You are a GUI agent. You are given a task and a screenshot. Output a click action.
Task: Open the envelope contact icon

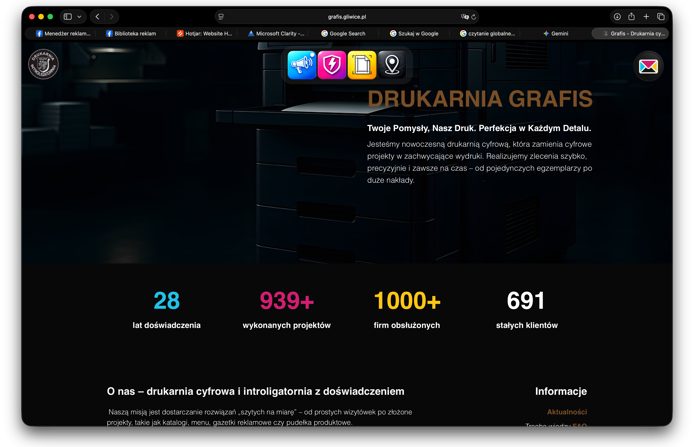tap(648, 67)
